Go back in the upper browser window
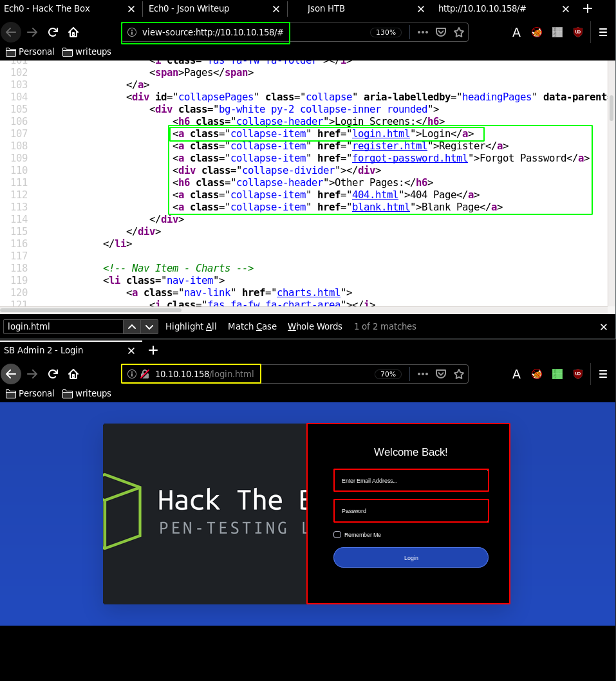 coord(11,32)
